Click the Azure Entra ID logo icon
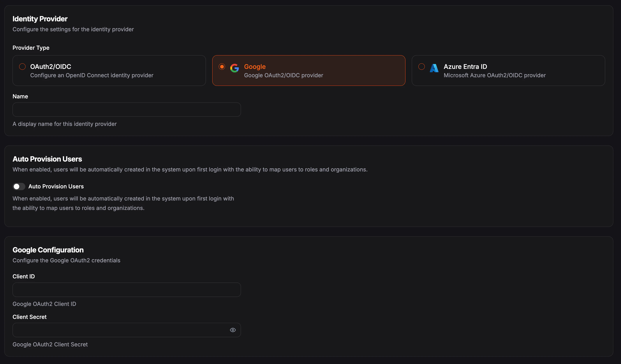 434,68
